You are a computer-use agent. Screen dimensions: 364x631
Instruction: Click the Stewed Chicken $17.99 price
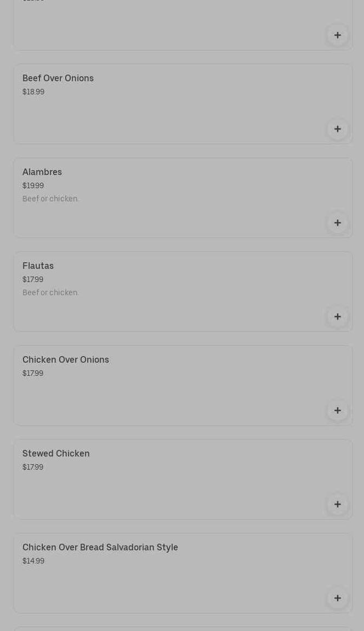pyautogui.click(x=33, y=467)
